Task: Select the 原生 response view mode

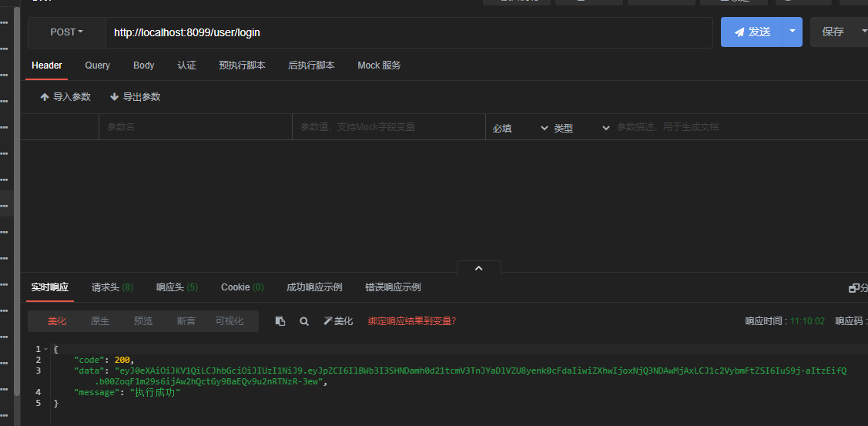Action: [x=100, y=320]
